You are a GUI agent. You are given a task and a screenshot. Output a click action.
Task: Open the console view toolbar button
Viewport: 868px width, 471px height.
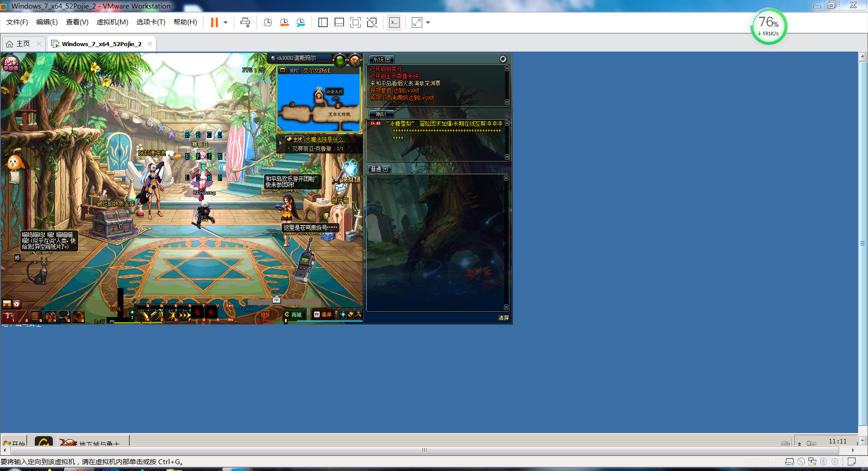pyautogui.click(x=394, y=23)
